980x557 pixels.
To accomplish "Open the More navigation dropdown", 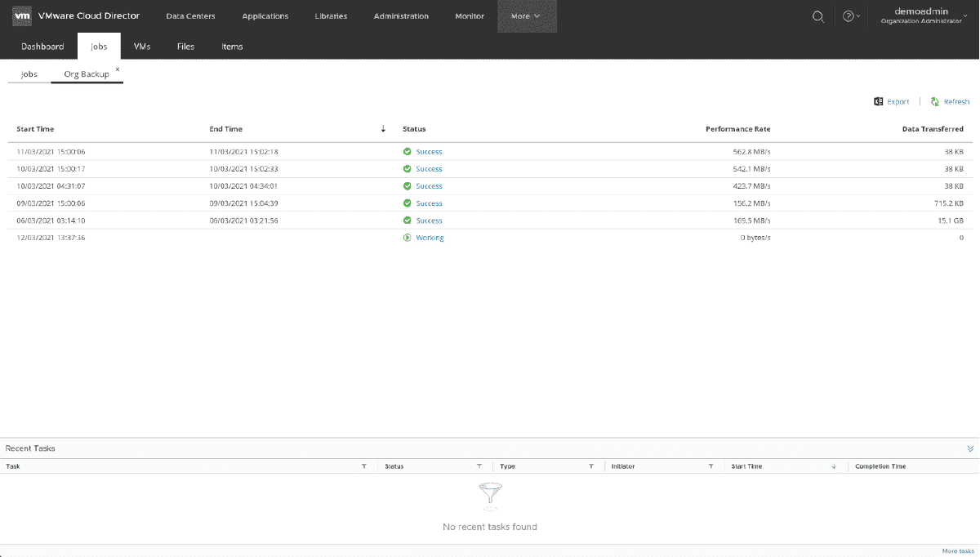I will click(527, 16).
